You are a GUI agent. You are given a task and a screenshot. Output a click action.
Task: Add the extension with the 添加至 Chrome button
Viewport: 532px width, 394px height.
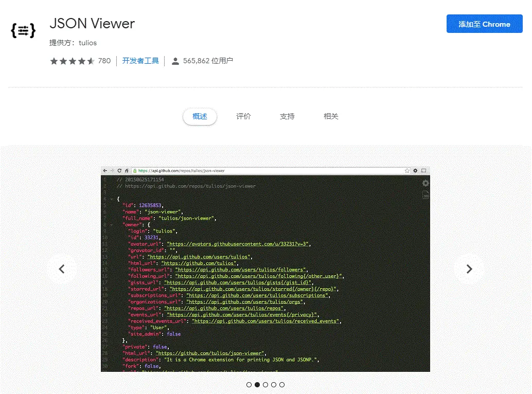pos(484,24)
